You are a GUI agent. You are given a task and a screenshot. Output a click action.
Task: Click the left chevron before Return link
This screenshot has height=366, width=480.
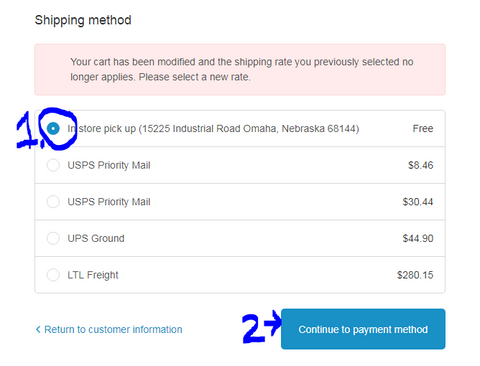(38, 329)
